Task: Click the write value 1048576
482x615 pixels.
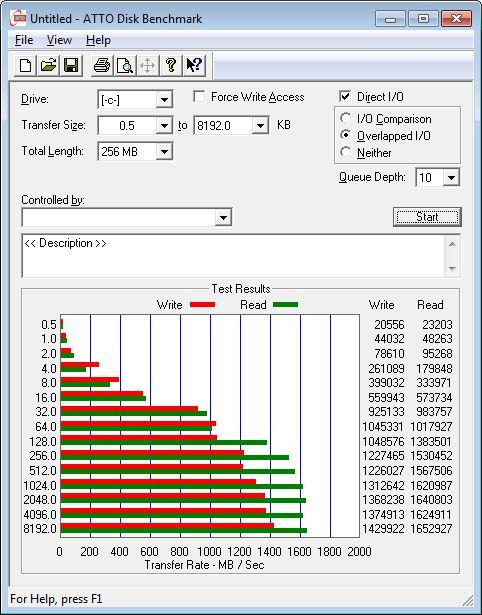Action: (x=383, y=442)
